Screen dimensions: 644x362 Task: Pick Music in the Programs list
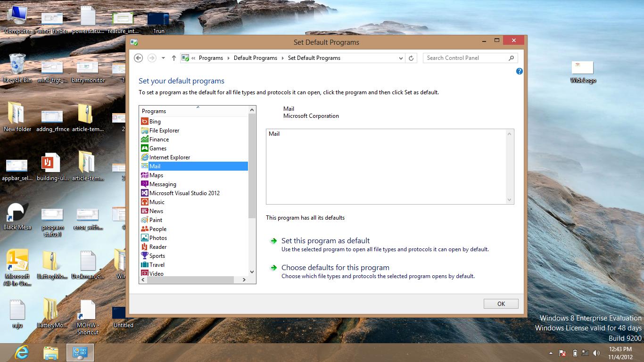point(194,202)
